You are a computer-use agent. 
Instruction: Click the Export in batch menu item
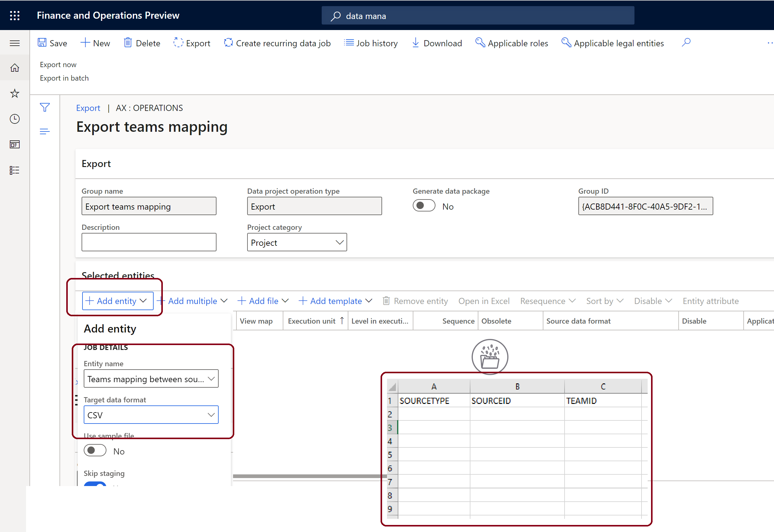pos(65,78)
